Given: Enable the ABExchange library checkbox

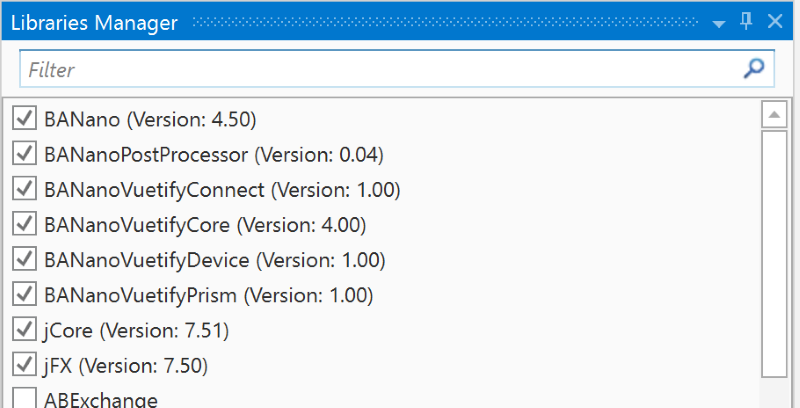Looking at the screenshot, I should pos(24,398).
